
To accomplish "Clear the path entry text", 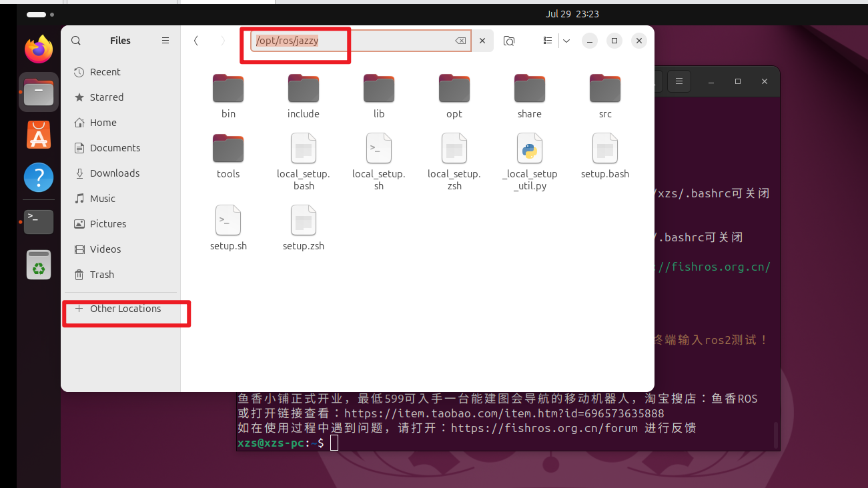I will click(x=460, y=41).
